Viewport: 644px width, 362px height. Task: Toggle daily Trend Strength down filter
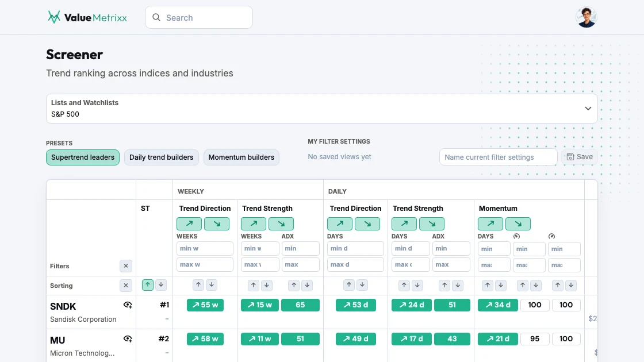pos(432,224)
